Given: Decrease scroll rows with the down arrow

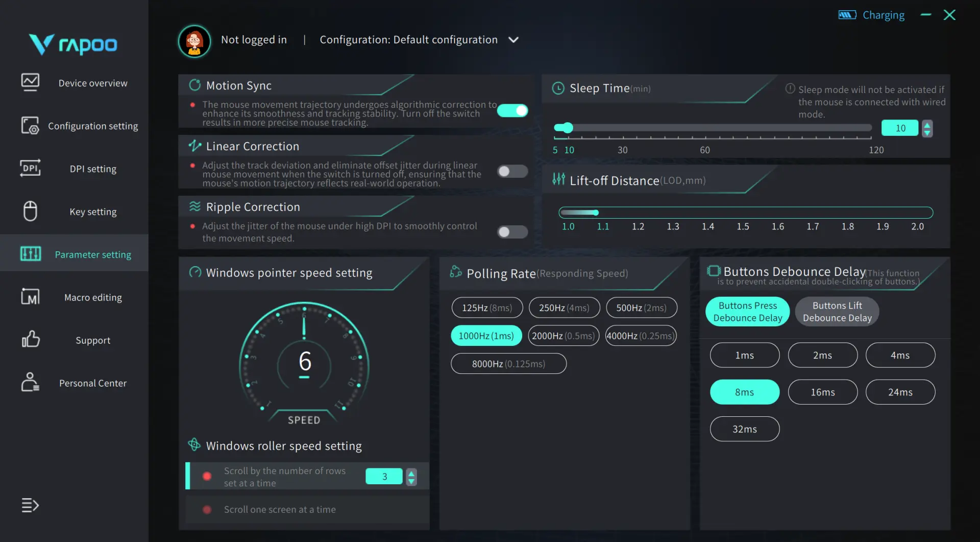Looking at the screenshot, I should [x=411, y=481].
